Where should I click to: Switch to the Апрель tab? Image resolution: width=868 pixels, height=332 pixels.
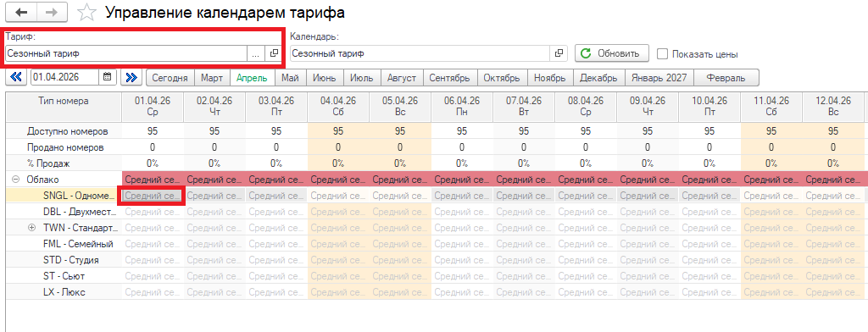252,78
